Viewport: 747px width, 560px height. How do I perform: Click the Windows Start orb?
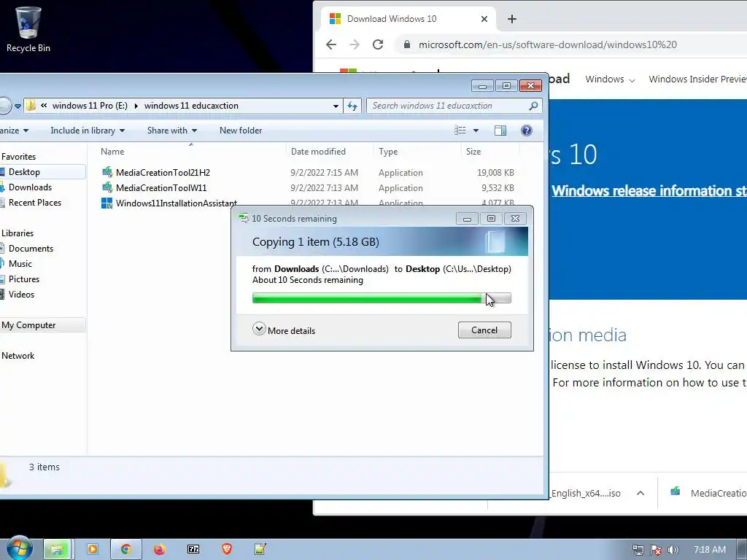click(19, 549)
